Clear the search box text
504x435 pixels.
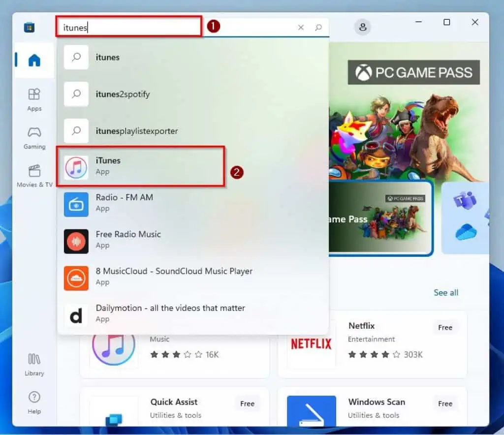tap(301, 28)
